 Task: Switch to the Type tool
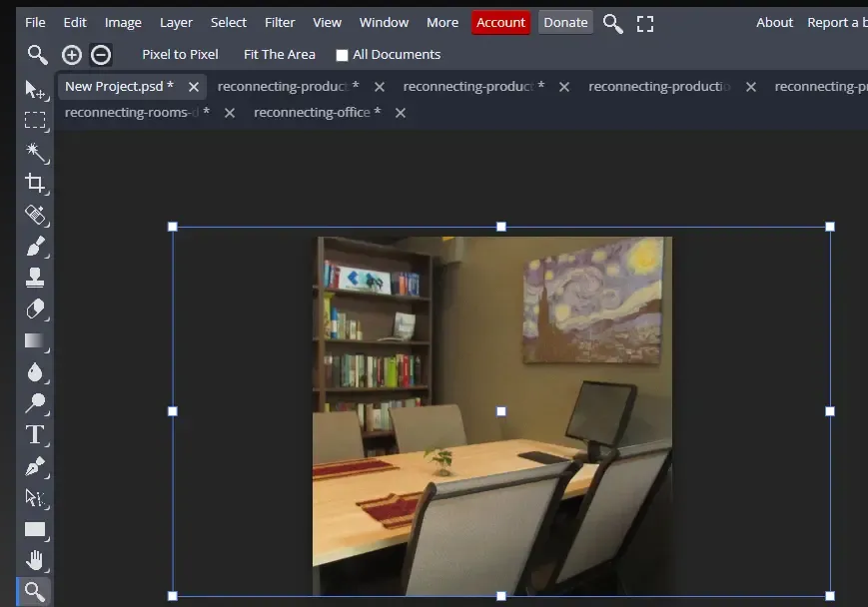click(35, 434)
